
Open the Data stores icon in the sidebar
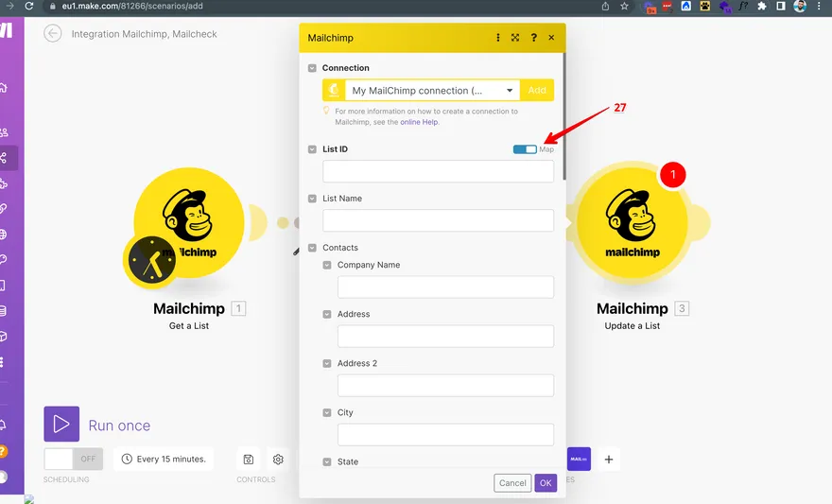[4, 311]
